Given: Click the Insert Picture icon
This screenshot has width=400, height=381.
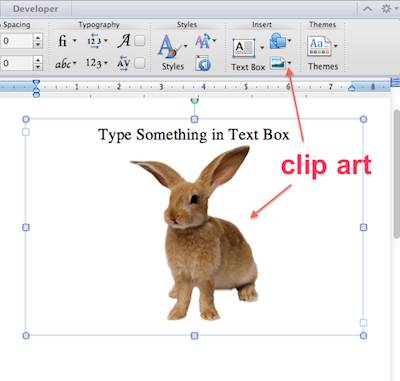Looking at the screenshot, I should (x=278, y=63).
